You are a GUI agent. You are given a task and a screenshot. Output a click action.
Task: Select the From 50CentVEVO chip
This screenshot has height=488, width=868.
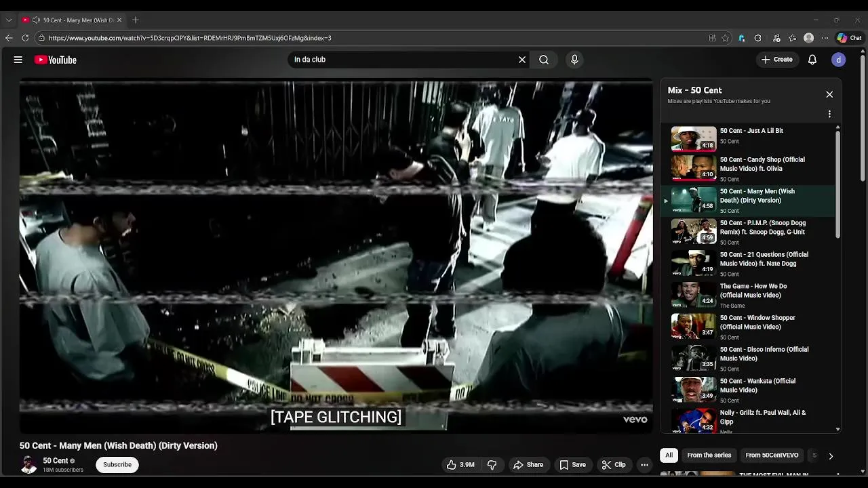coord(772,455)
